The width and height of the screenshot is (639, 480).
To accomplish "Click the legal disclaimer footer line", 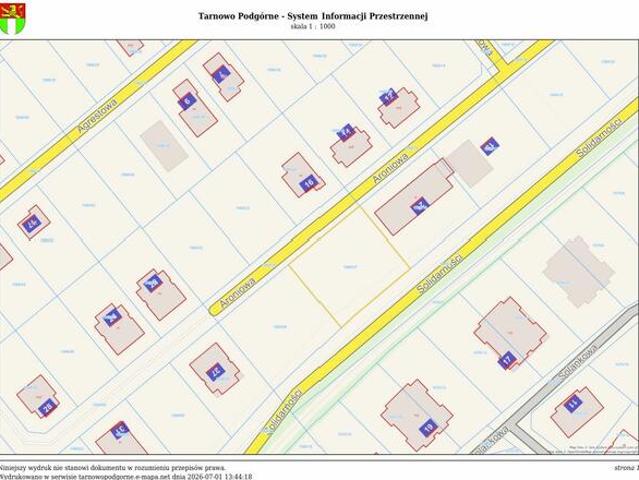I will tap(112, 468).
